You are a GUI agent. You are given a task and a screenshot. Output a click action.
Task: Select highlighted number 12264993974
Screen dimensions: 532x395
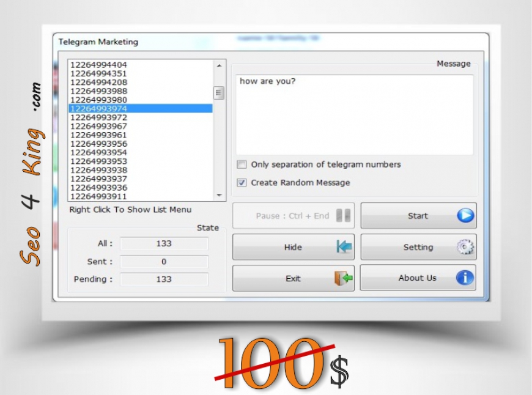(x=141, y=109)
